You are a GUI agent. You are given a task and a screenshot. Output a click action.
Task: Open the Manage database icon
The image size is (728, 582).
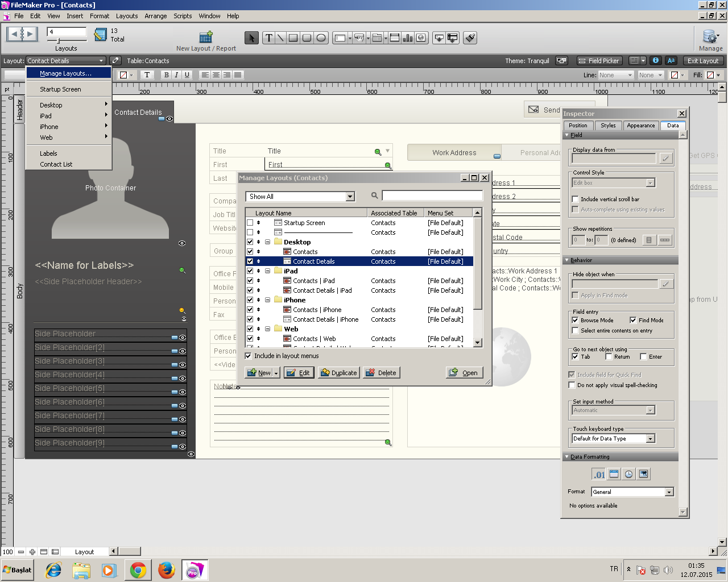tap(710, 38)
